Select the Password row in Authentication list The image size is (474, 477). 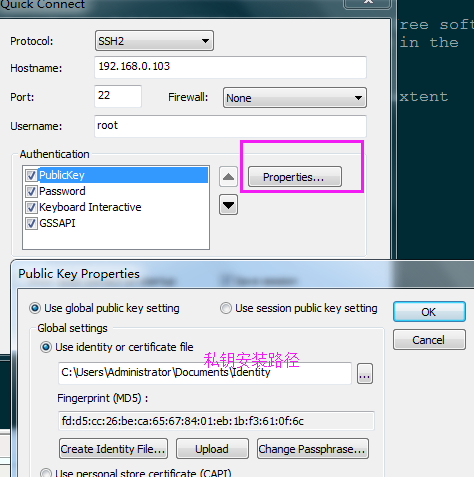pyautogui.click(x=62, y=191)
